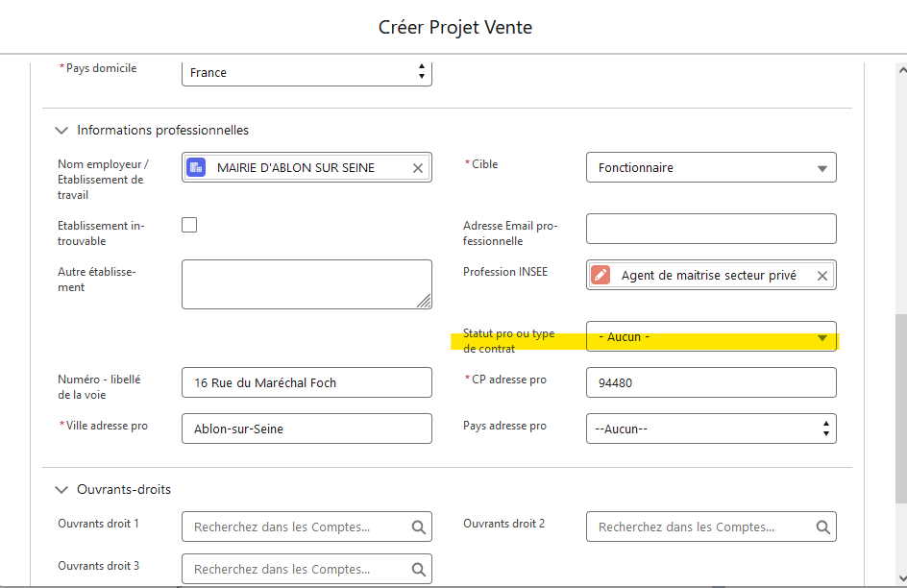Click the Ville adresse pro field
907x588 pixels.
(306, 429)
